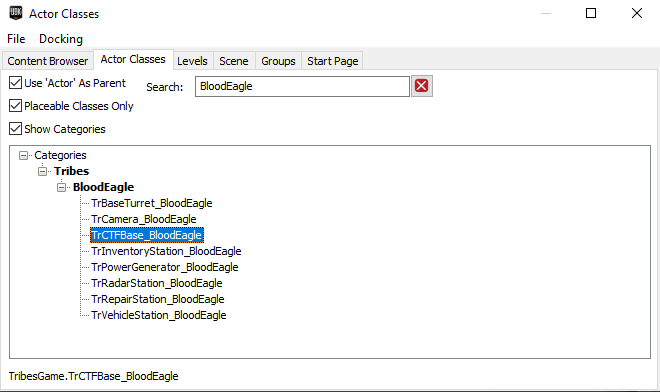Open the Docking menu

[61, 39]
